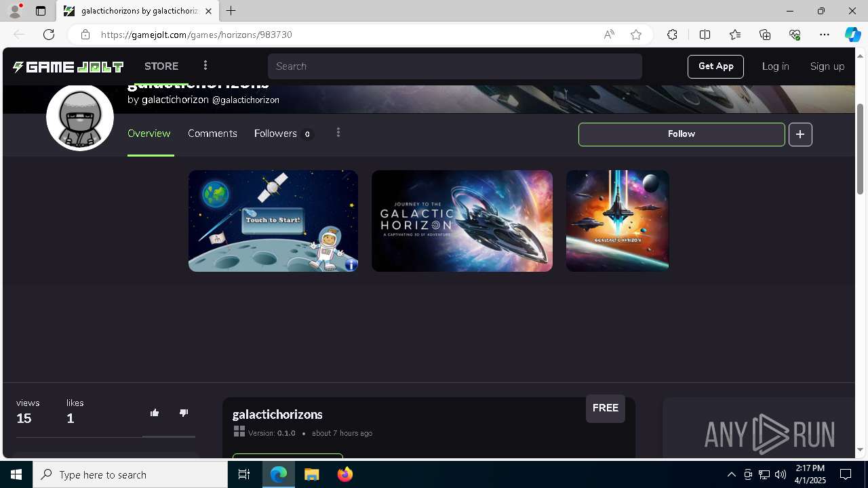Click the browser refresh button

[x=49, y=35]
